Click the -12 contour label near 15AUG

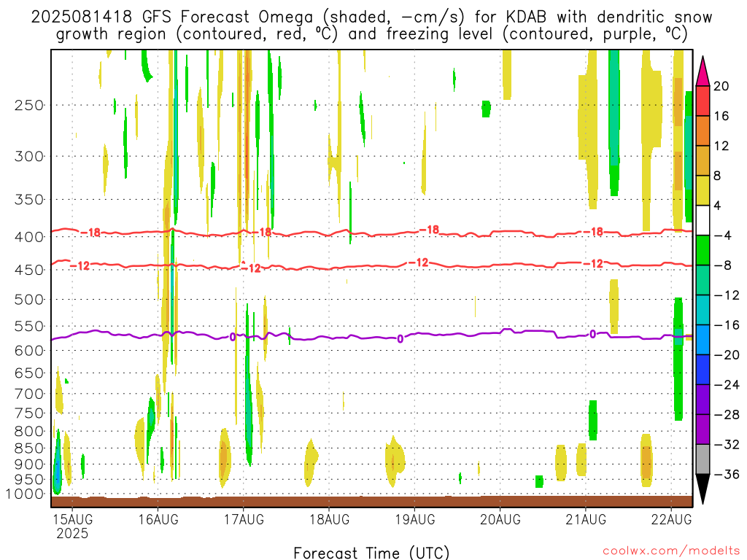(x=80, y=265)
